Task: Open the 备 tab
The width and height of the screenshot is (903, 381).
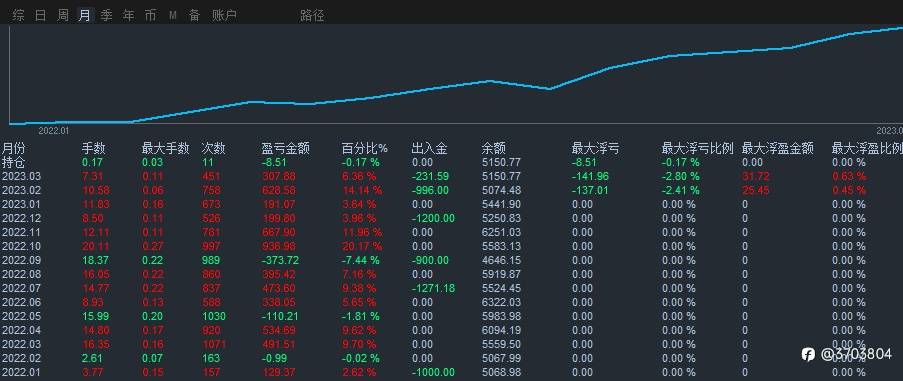Action: [x=195, y=16]
